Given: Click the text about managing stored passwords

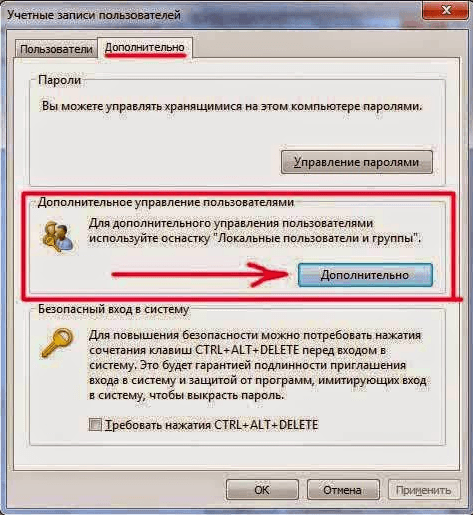Looking at the screenshot, I should 232,106.
